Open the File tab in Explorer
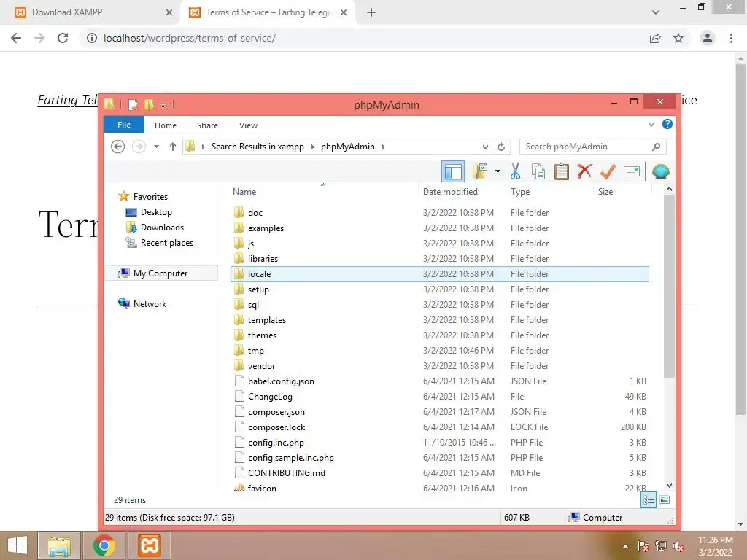Screen dimensions: 747x560 [x=124, y=125]
